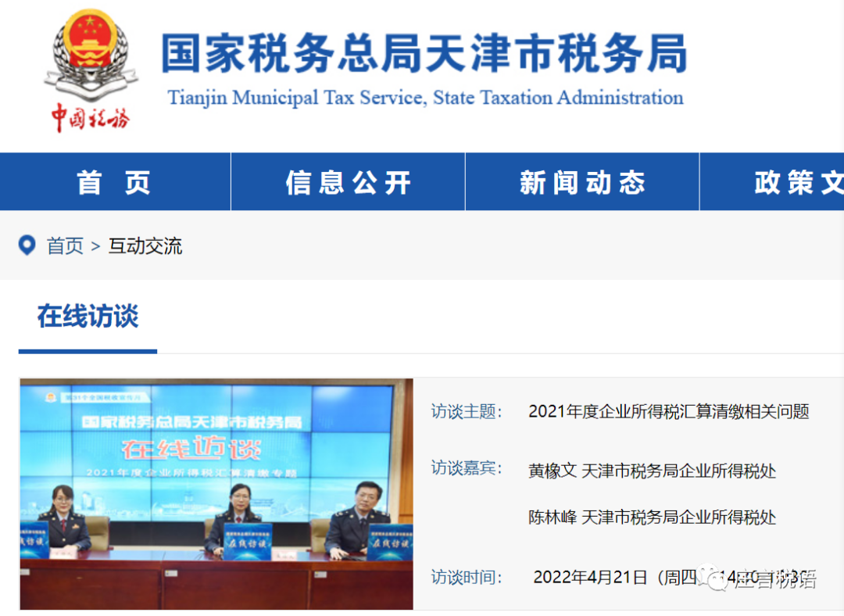Click topic text 2021年度企业所得税汇算清缴相关问题
844x616 pixels.
tap(669, 412)
